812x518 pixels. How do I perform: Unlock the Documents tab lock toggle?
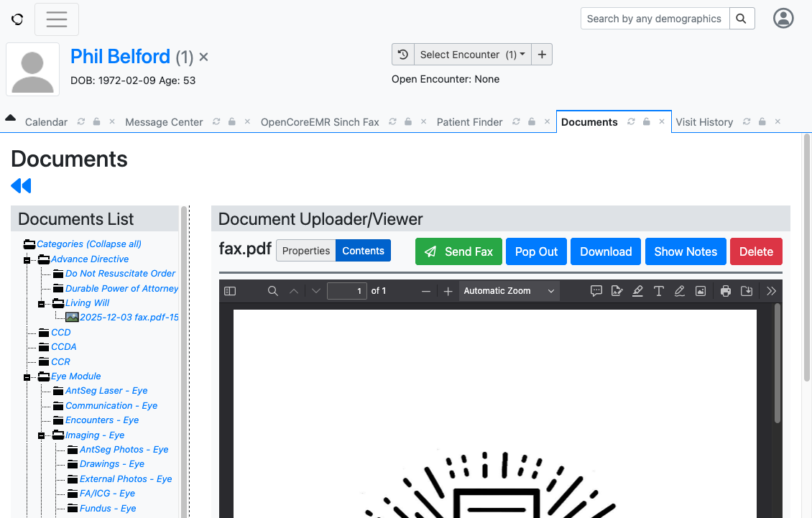point(646,121)
